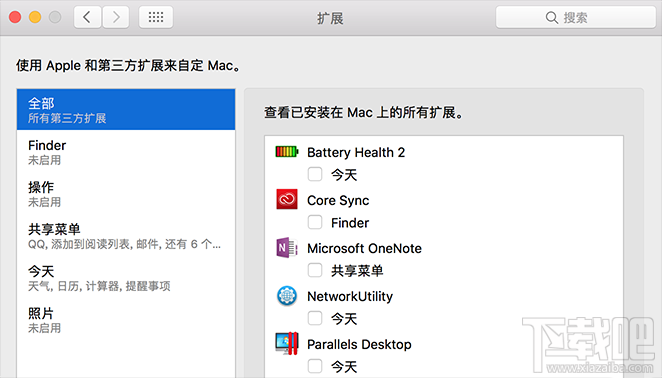Screen dimensions: 662x378
Task: Click the Parallels Desktop label
Action: [x=359, y=345]
